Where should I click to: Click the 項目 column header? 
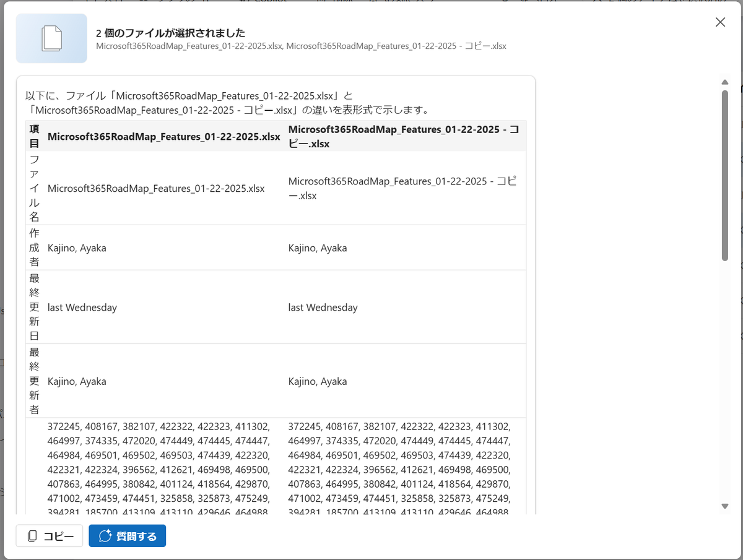35,136
